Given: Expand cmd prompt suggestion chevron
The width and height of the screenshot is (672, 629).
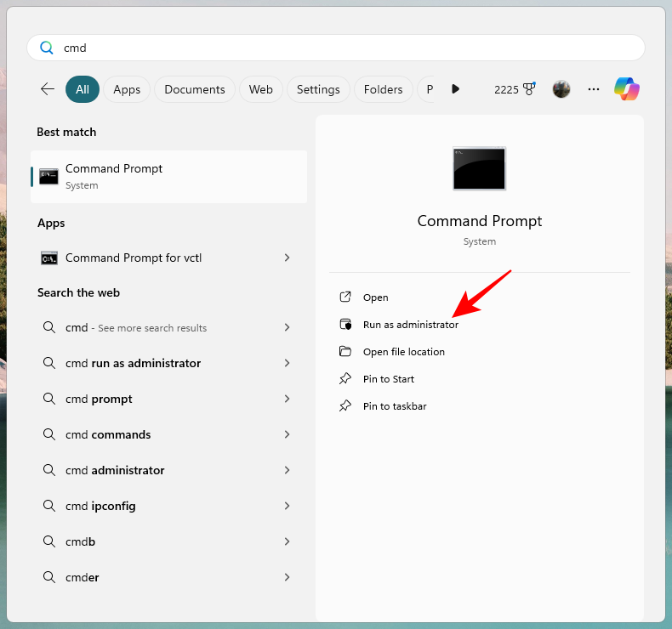Looking at the screenshot, I should [x=288, y=399].
